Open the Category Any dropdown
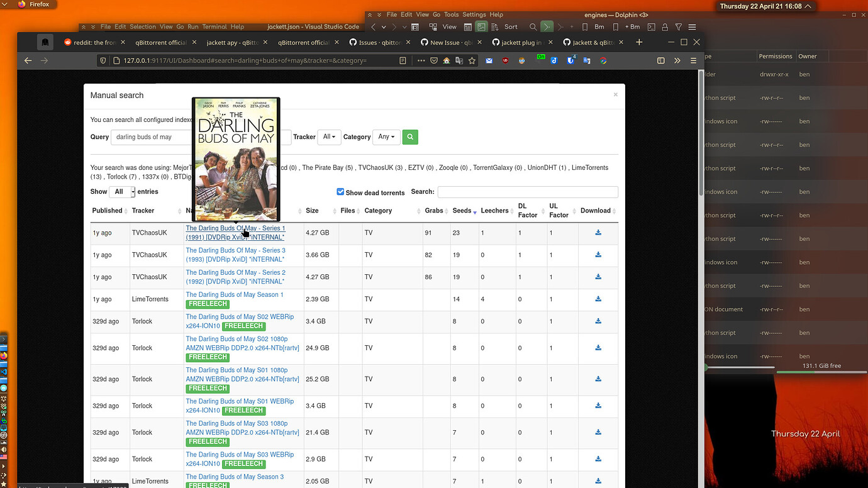 386,136
